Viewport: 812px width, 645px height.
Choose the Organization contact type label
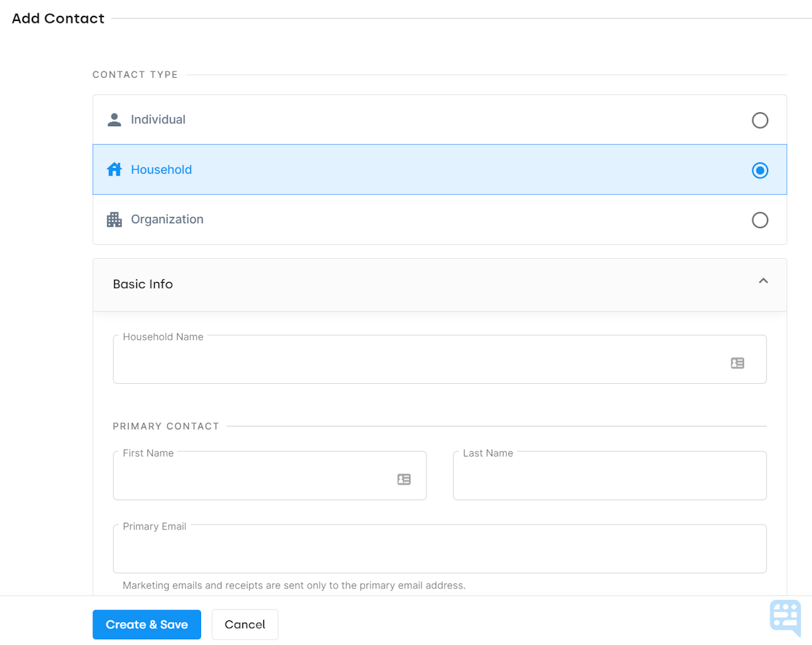click(167, 219)
